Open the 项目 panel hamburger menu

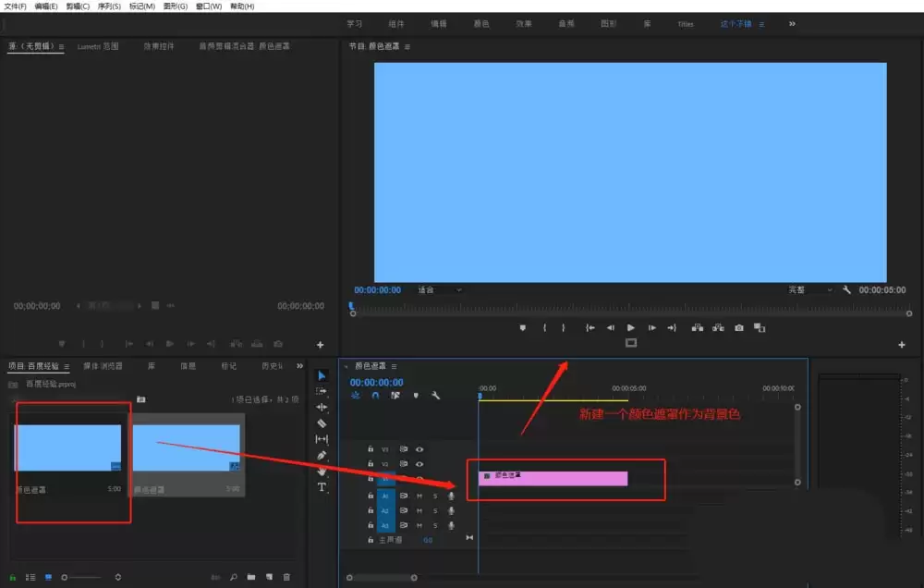(67, 365)
